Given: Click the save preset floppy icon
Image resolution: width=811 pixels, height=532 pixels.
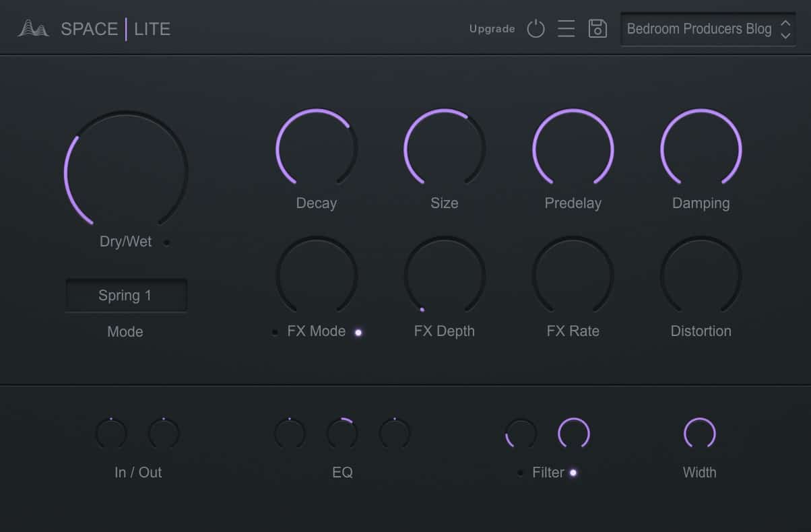Looking at the screenshot, I should click(x=597, y=29).
